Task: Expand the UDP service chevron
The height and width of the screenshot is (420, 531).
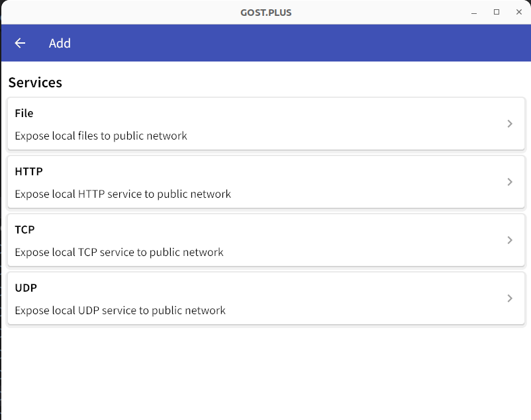Action: [x=510, y=298]
